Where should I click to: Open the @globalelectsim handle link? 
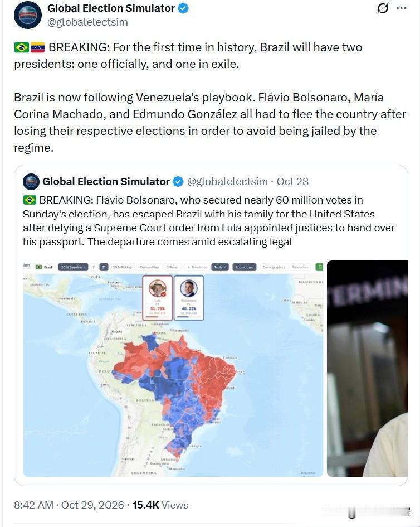pos(87,22)
